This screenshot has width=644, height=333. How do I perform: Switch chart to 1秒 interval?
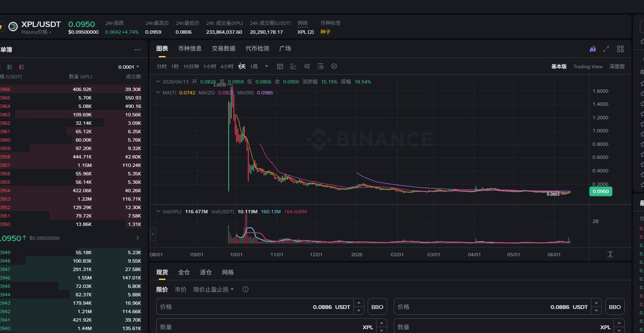(175, 67)
